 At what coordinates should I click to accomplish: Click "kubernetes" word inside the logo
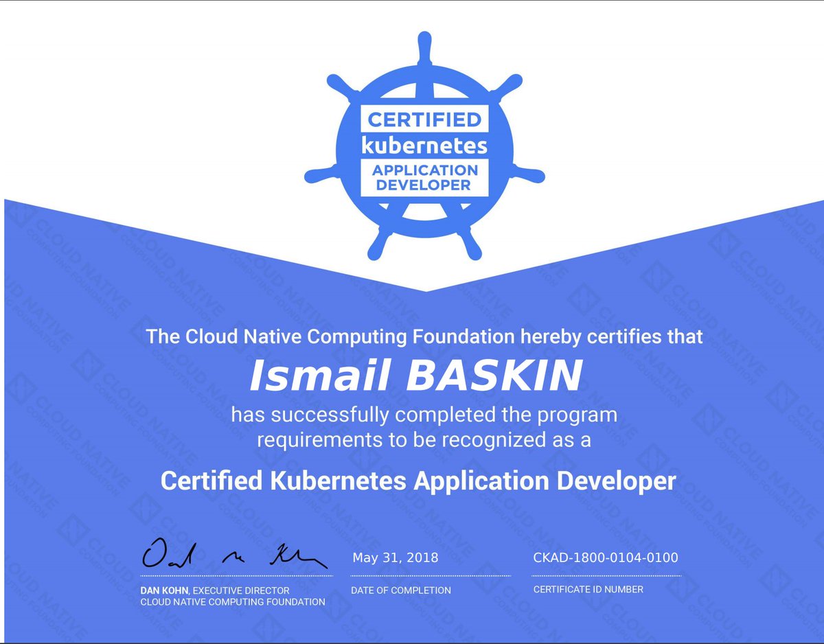pos(424,145)
